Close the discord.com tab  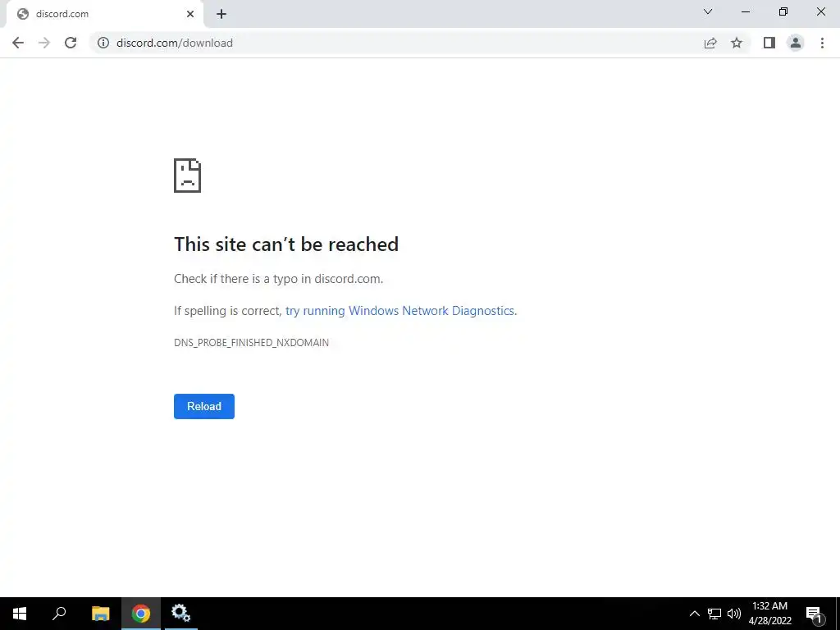click(190, 14)
